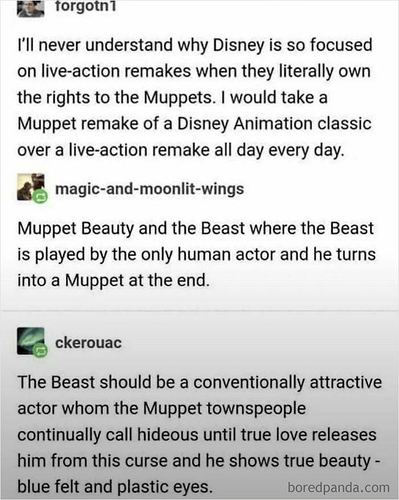Click "Muppet townspeople" in third post
The height and width of the screenshot is (500, 399).
tap(224, 409)
